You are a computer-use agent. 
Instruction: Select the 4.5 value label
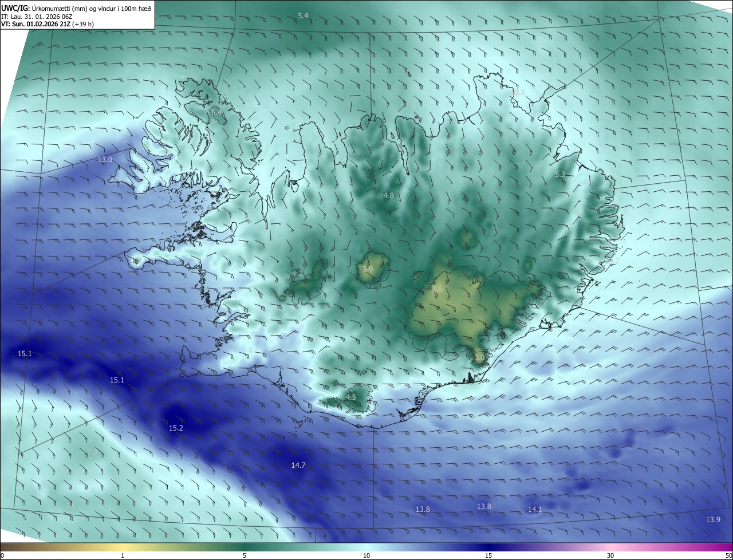click(350, 397)
